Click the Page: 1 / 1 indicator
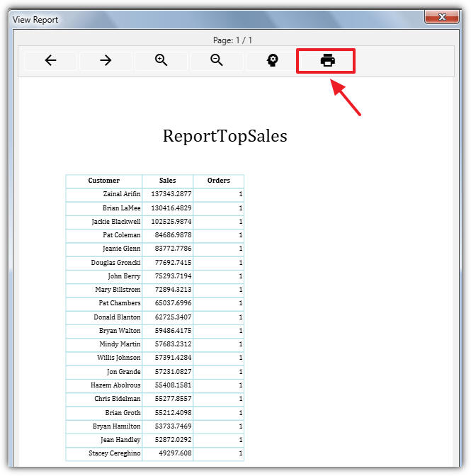Viewport: 471px width, 476px height. click(232, 40)
